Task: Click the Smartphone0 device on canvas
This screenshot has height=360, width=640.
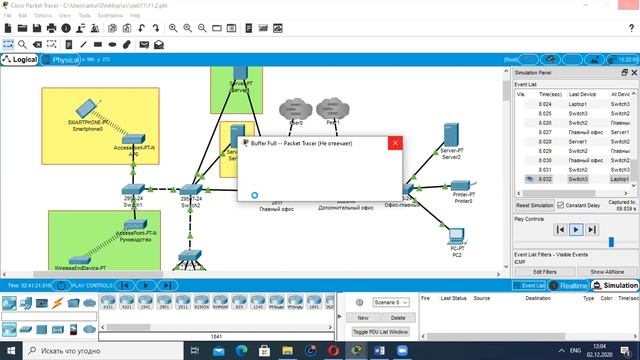Action: [87, 108]
